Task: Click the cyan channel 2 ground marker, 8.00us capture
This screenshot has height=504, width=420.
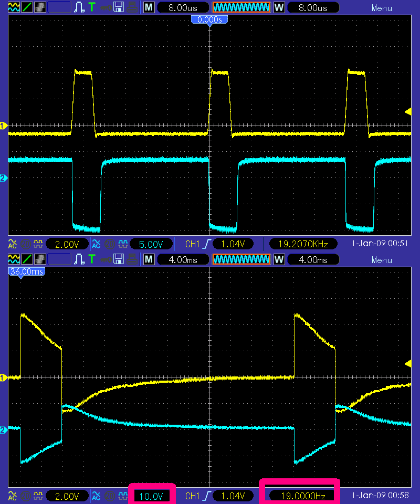Action: coord(4,178)
